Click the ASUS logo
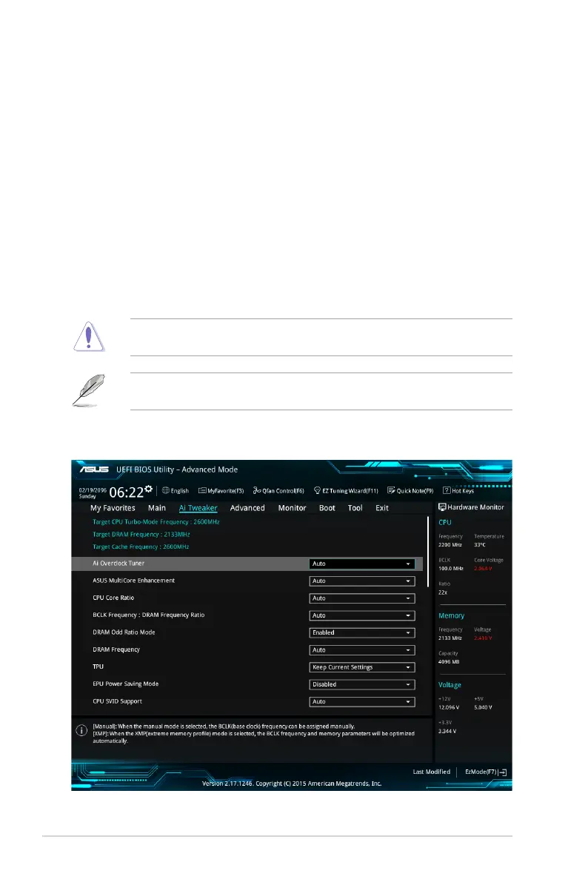The height and width of the screenshot is (882, 588). pos(94,470)
